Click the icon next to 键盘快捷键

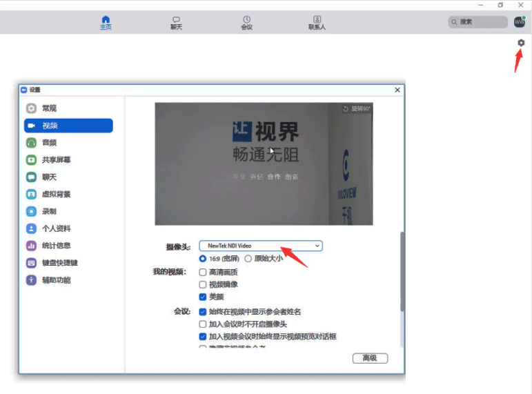pyautogui.click(x=31, y=263)
